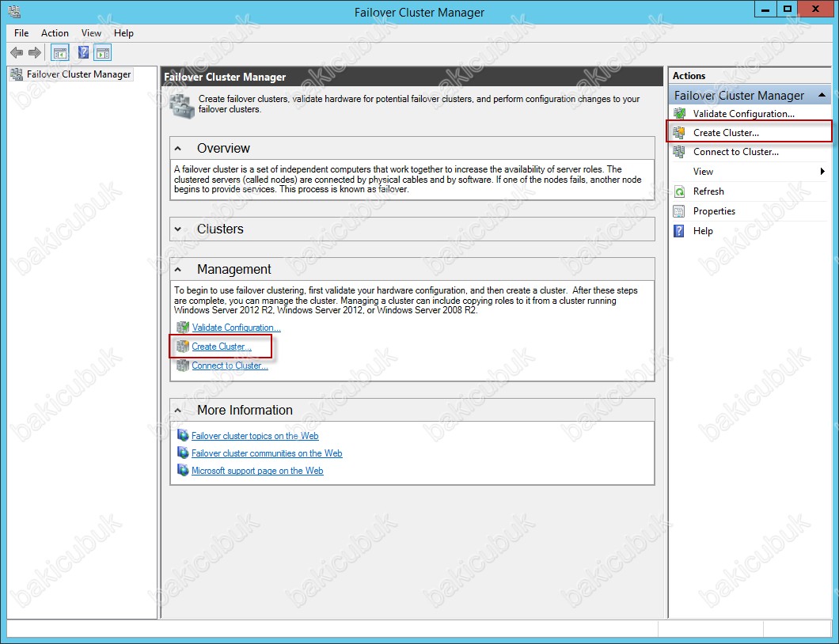Viewport: 839px width, 644px height.
Task: Open Microsoft support page on the Web
Action: (257, 472)
